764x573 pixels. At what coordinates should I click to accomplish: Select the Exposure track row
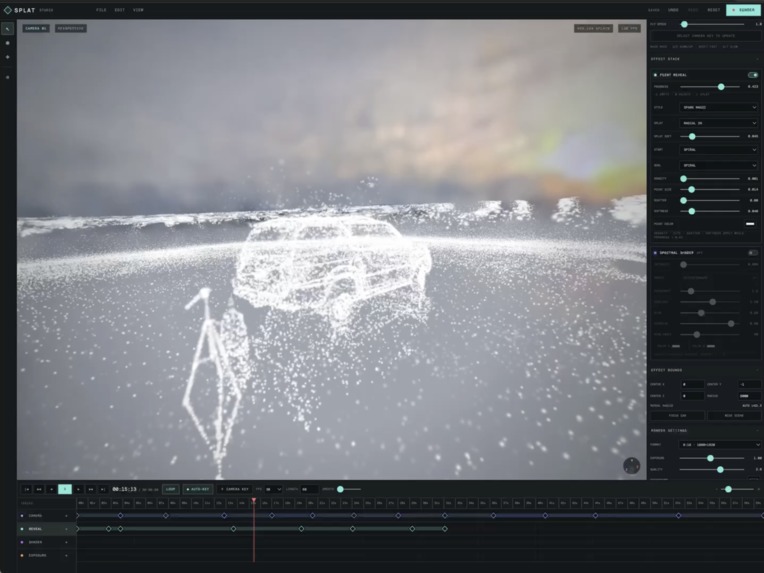coord(46,555)
